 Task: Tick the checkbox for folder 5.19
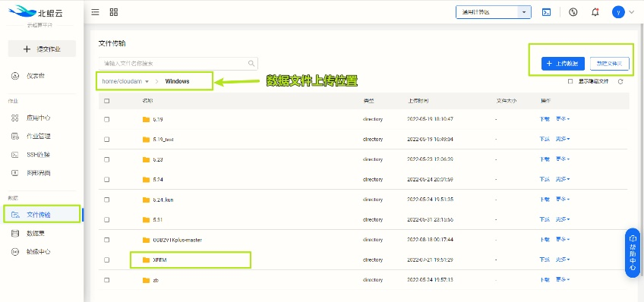[x=107, y=119]
